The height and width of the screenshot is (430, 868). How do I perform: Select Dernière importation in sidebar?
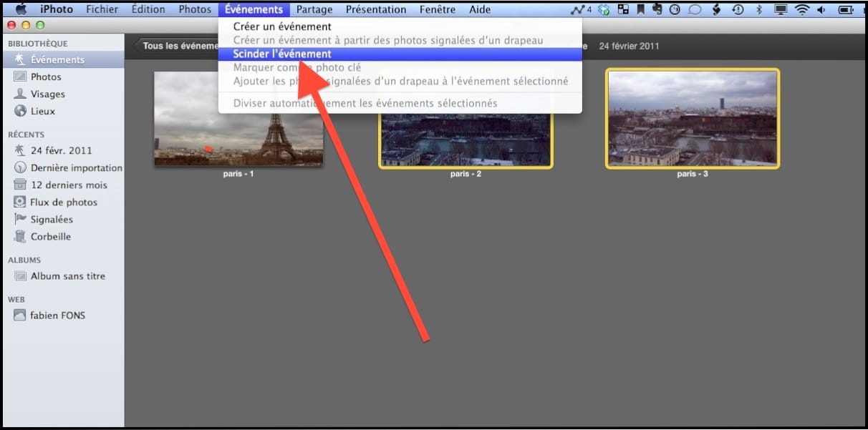point(64,167)
